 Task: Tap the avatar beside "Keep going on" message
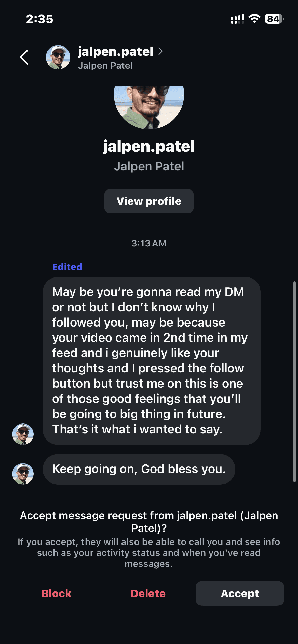click(x=23, y=474)
